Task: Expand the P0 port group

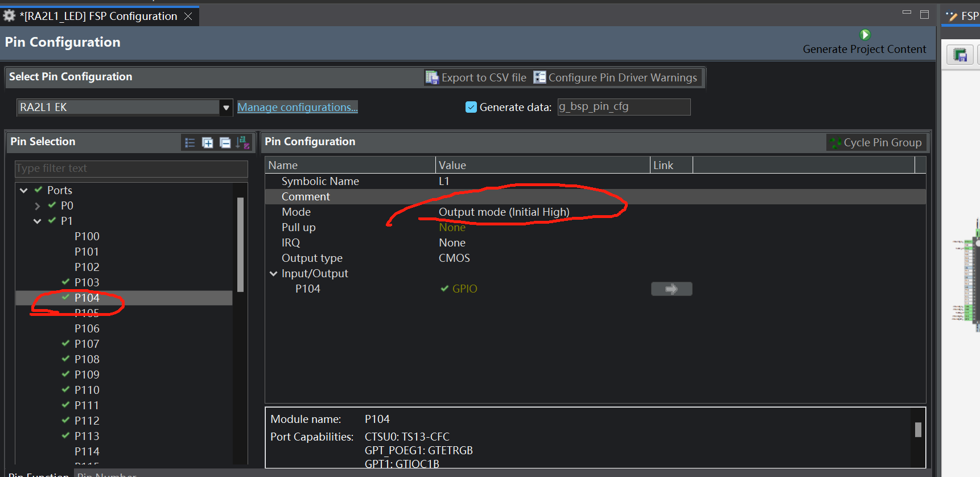Action: (x=38, y=206)
